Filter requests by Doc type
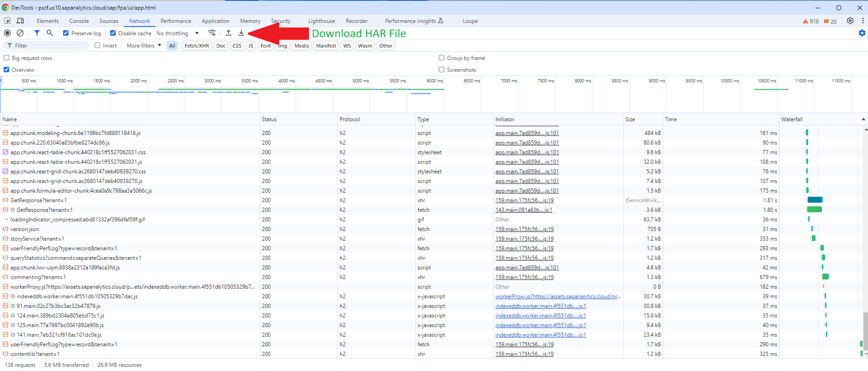868x371 pixels. [x=221, y=45]
